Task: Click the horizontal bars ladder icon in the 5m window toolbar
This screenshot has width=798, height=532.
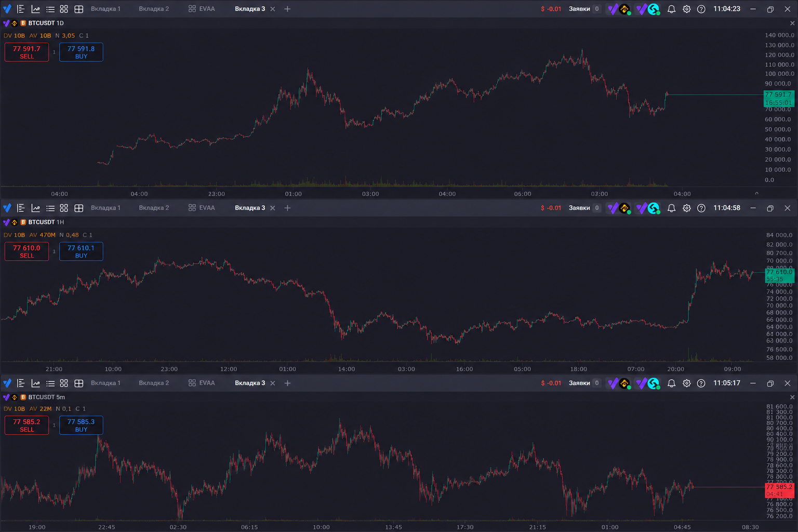Action: [x=21, y=383]
